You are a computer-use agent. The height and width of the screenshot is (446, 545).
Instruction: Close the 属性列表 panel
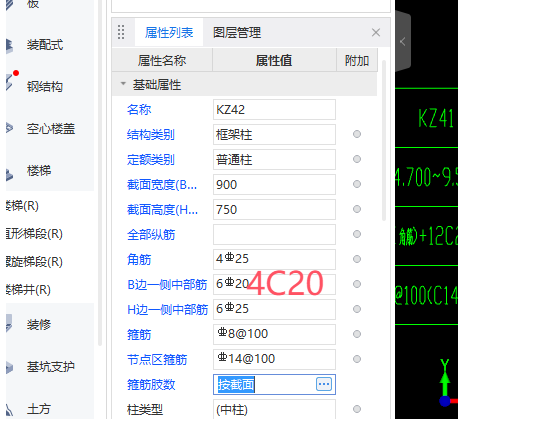click(x=376, y=32)
